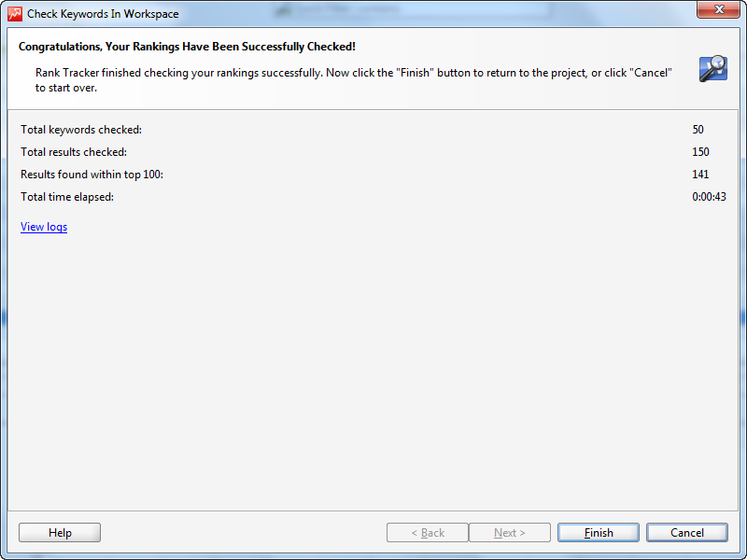Click the grayed-out Back button
This screenshot has width=747, height=560.
(x=428, y=532)
